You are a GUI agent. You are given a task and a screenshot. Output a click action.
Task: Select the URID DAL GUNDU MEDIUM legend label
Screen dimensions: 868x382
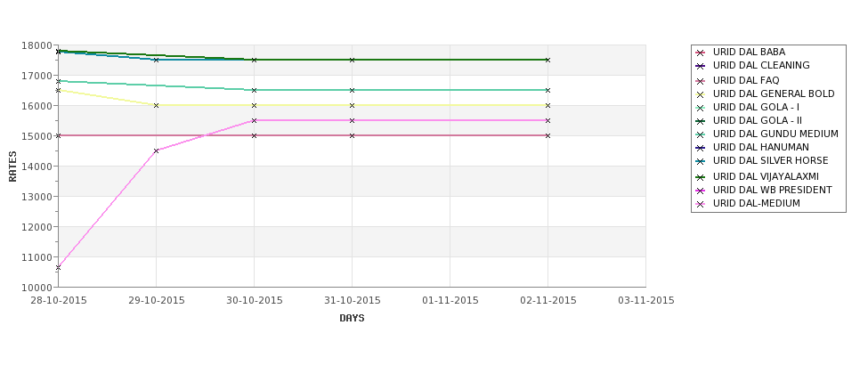click(x=775, y=134)
